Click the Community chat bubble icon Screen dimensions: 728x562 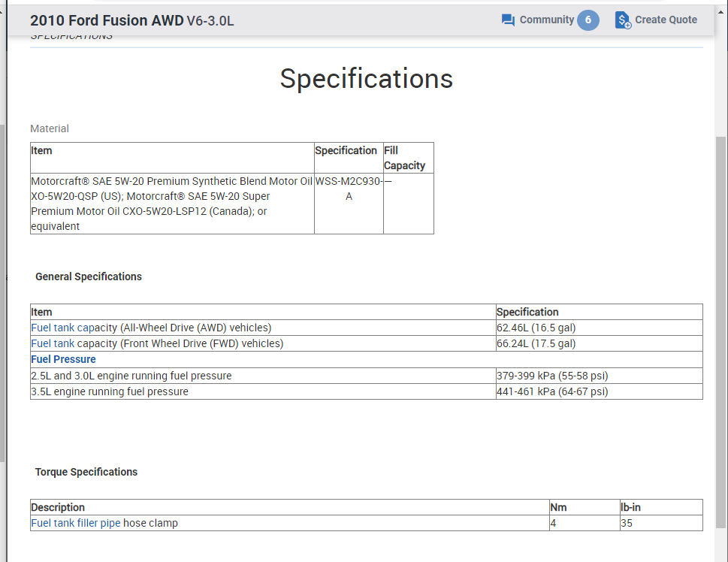(508, 20)
